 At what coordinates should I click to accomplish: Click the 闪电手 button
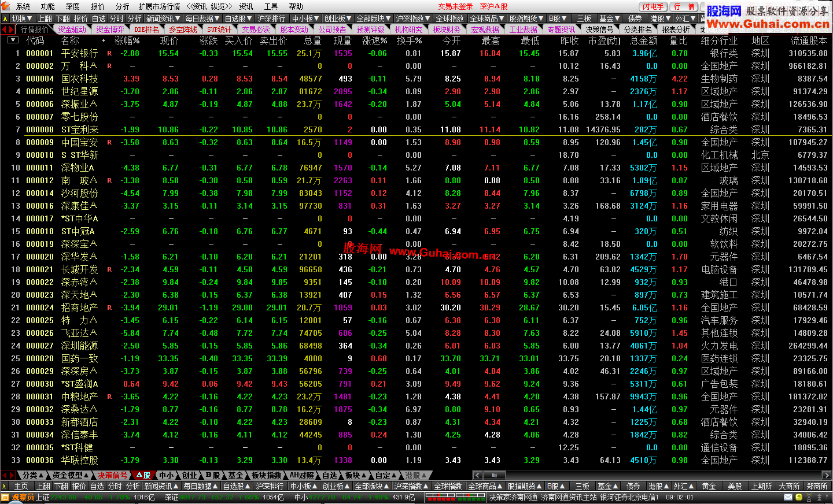654,7
